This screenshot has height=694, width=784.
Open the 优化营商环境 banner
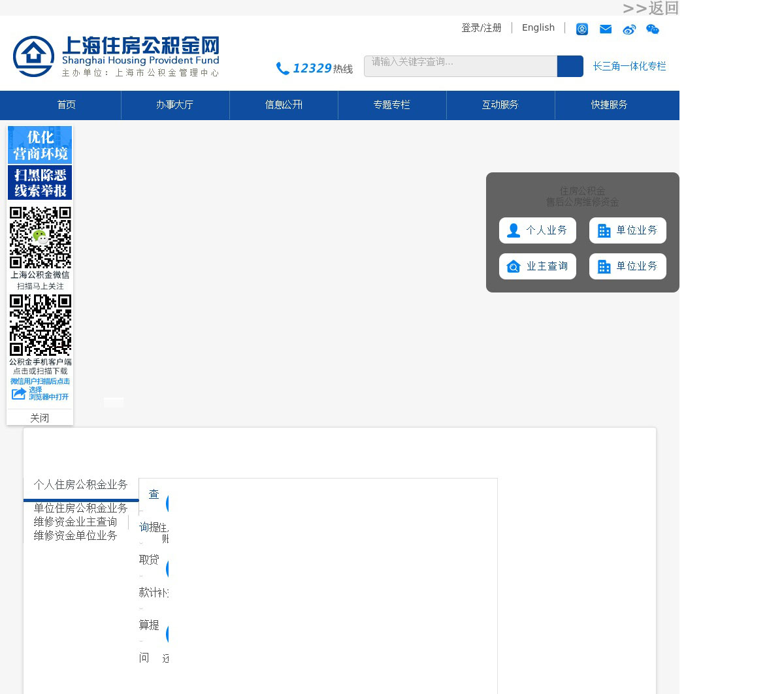tap(40, 145)
